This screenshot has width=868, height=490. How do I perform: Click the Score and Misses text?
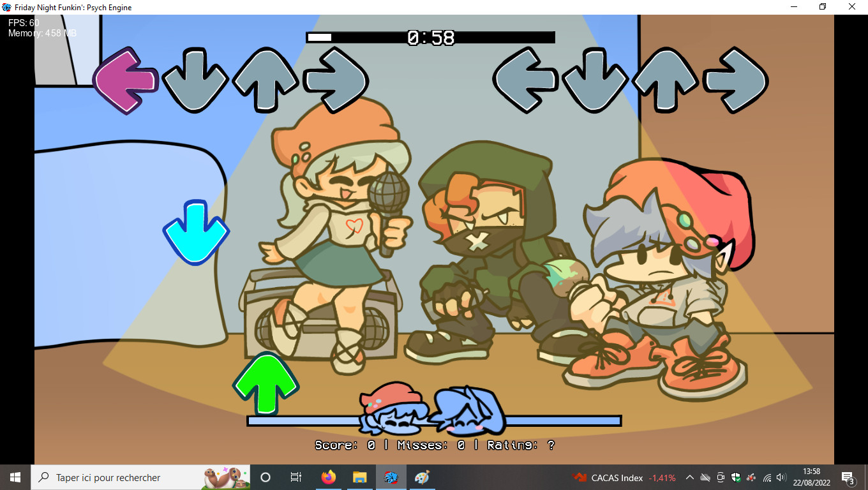pyautogui.click(x=435, y=445)
